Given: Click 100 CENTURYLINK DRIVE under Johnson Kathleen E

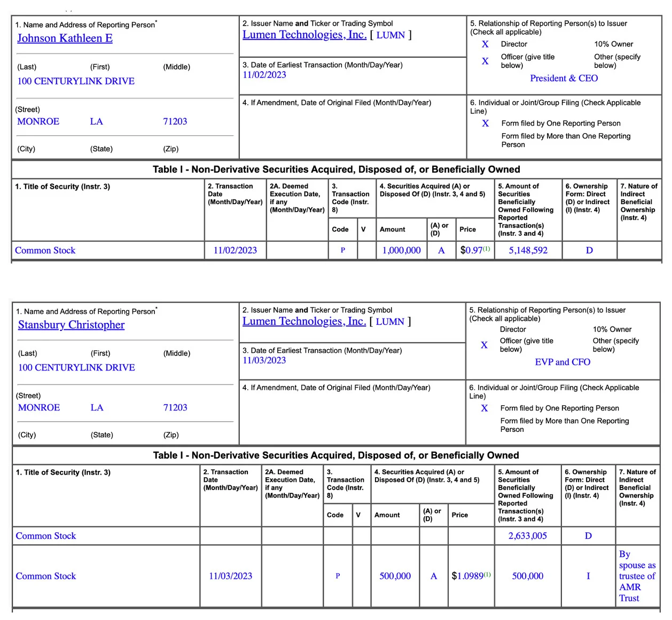Looking at the screenshot, I should 76,81.
